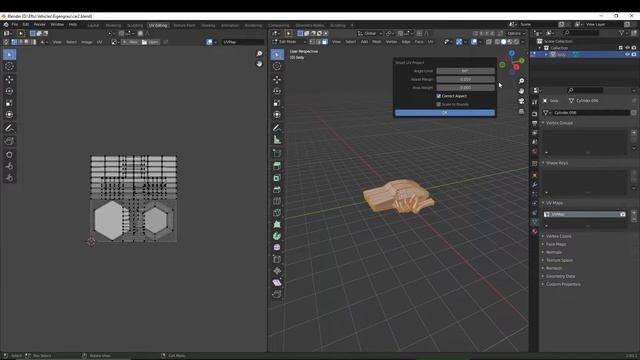Select the Bevel tool

coord(277,190)
